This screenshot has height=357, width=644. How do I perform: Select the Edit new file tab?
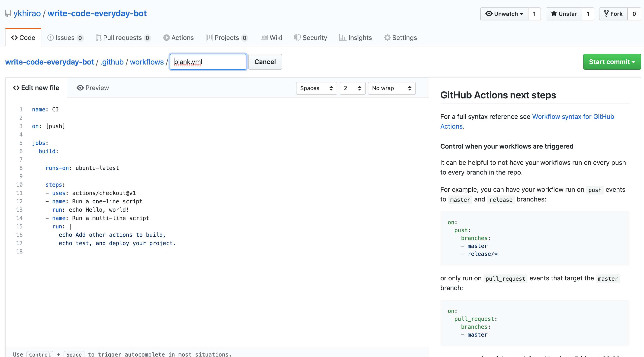coord(36,88)
